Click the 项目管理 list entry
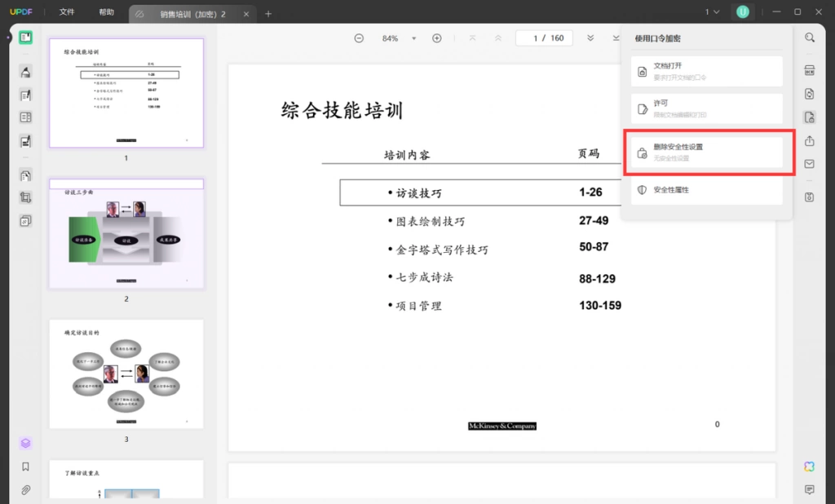This screenshot has height=504, width=835. tap(418, 307)
